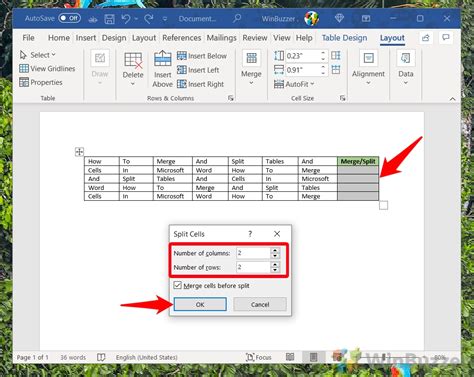Click Insert Left
474x377 pixels.
click(198, 70)
